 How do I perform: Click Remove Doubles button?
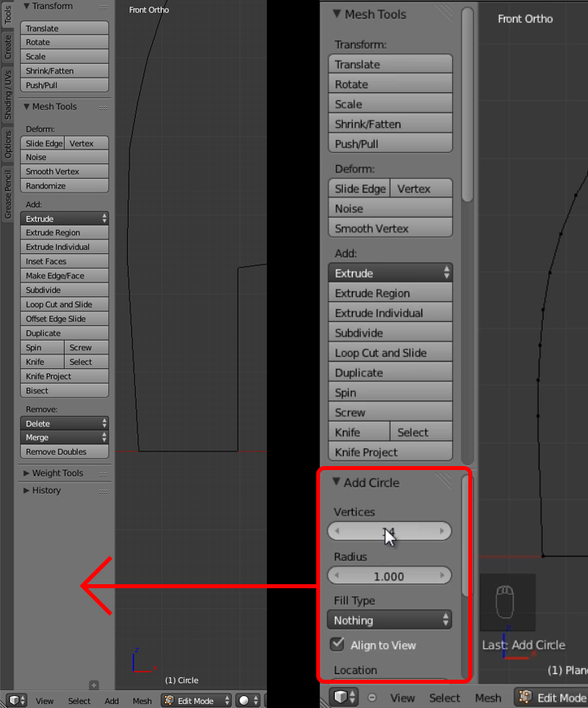(x=65, y=452)
